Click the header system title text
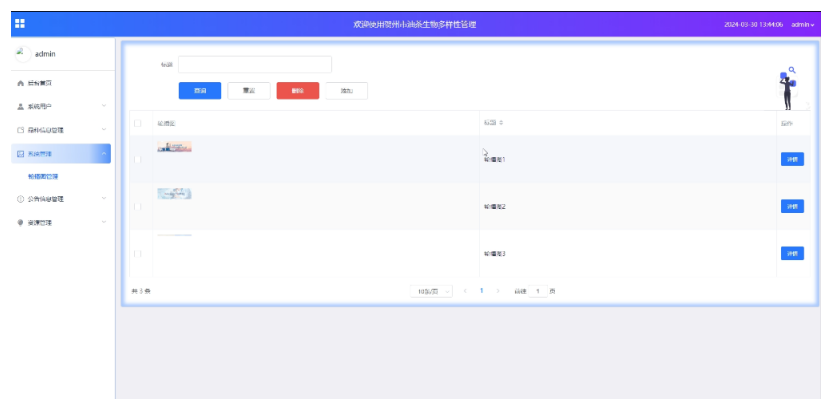The image size is (835, 416). pos(415,25)
